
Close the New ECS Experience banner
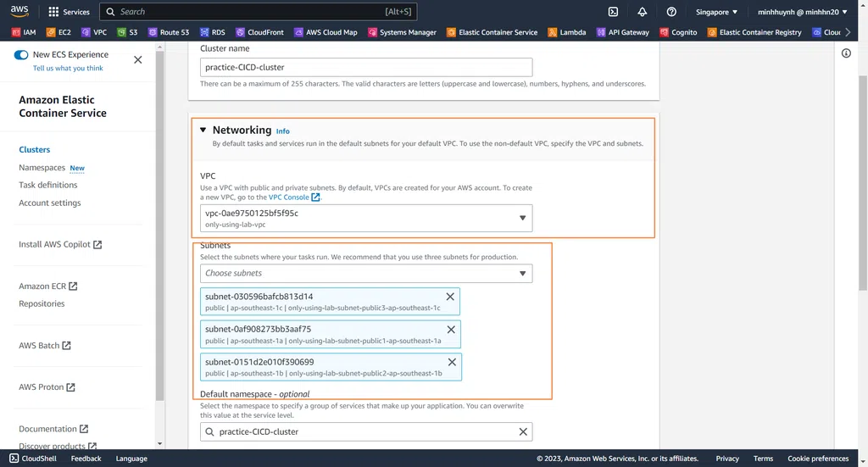(x=138, y=60)
